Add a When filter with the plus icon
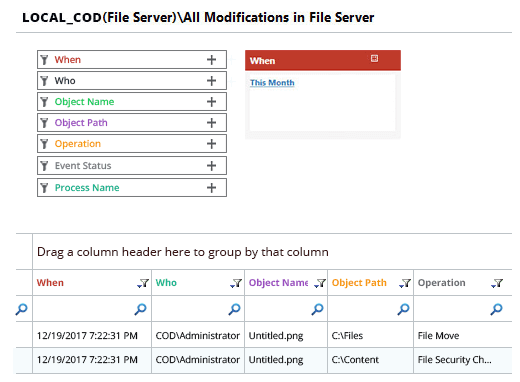The image size is (520, 382). point(211,60)
